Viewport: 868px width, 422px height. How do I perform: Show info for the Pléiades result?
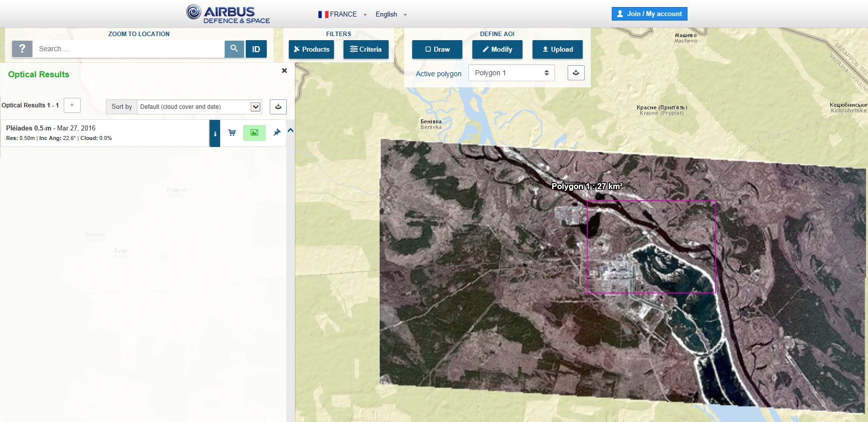[x=215, y=133]
